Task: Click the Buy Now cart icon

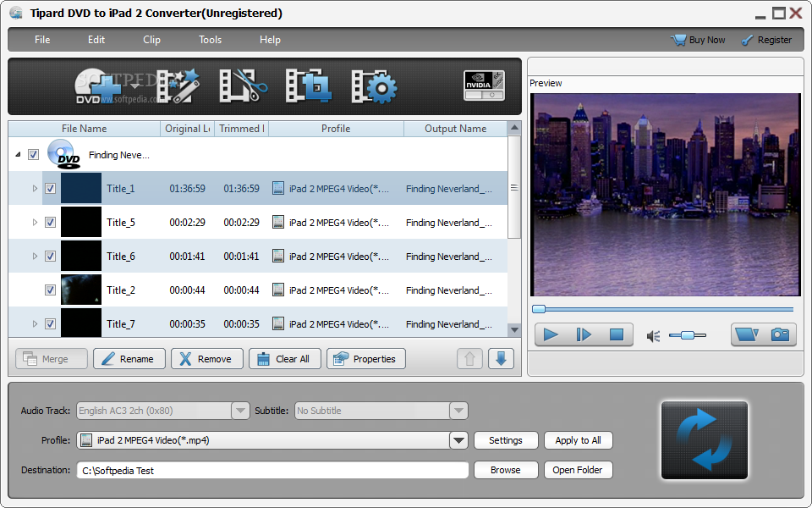Action: pyautogui.click(x=678, y=40)
